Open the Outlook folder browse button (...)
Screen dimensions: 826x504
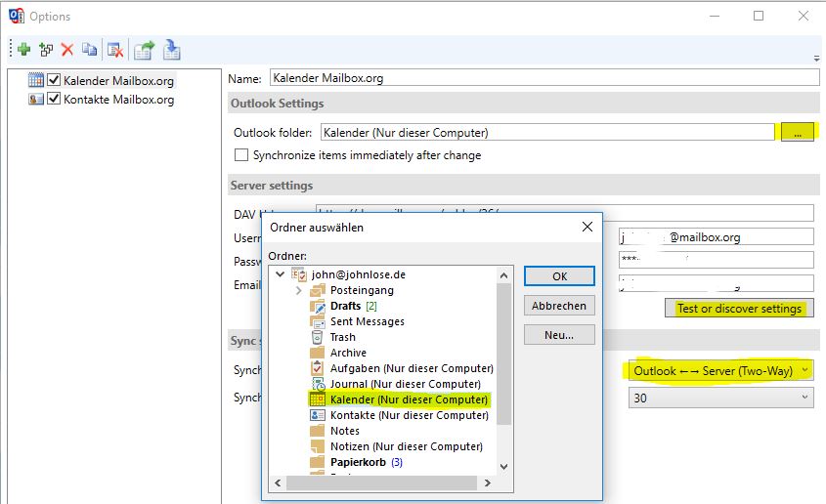(798, 132)
